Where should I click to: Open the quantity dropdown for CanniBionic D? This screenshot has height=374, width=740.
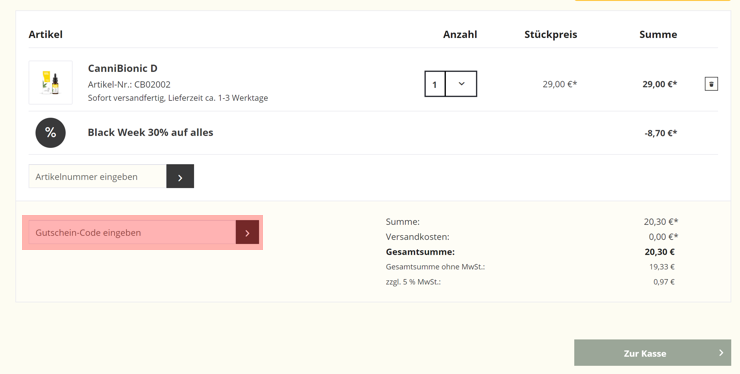461,84
